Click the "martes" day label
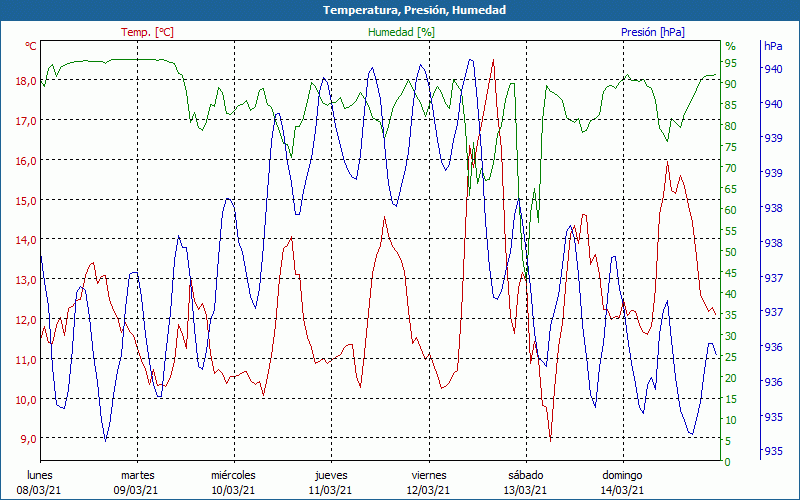 138,476
